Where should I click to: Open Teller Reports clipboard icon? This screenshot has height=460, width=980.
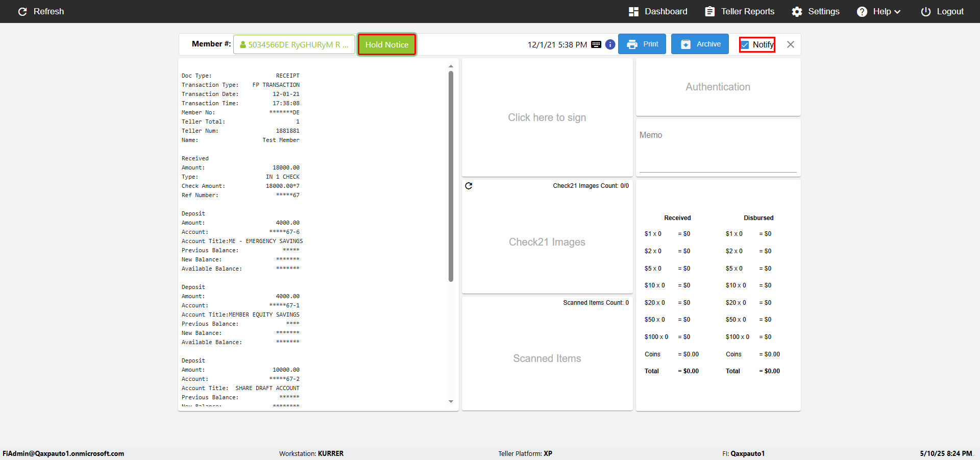tap(709, 11)
